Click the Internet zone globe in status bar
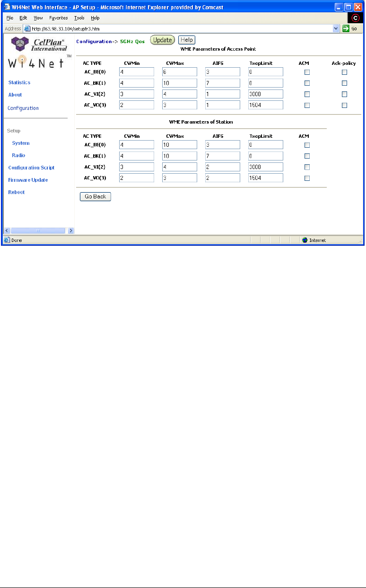This screenshot has width=366, height=588. click(x=305, y=241)
